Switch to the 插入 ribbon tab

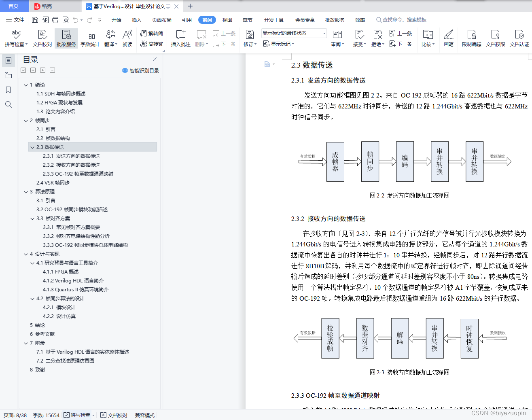pyautogui.click(x=137, y=20)
